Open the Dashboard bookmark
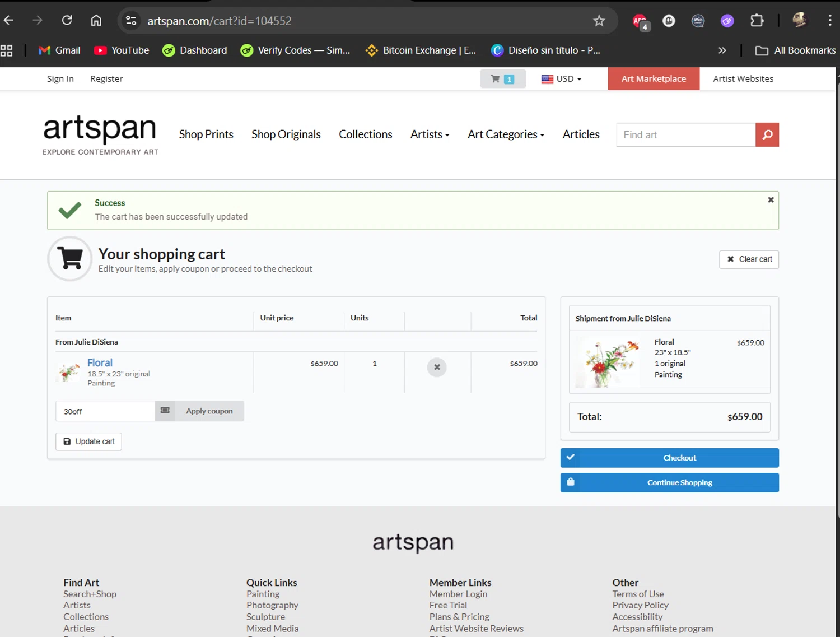The height and width of the screenshot is (637, 840). 195,50
